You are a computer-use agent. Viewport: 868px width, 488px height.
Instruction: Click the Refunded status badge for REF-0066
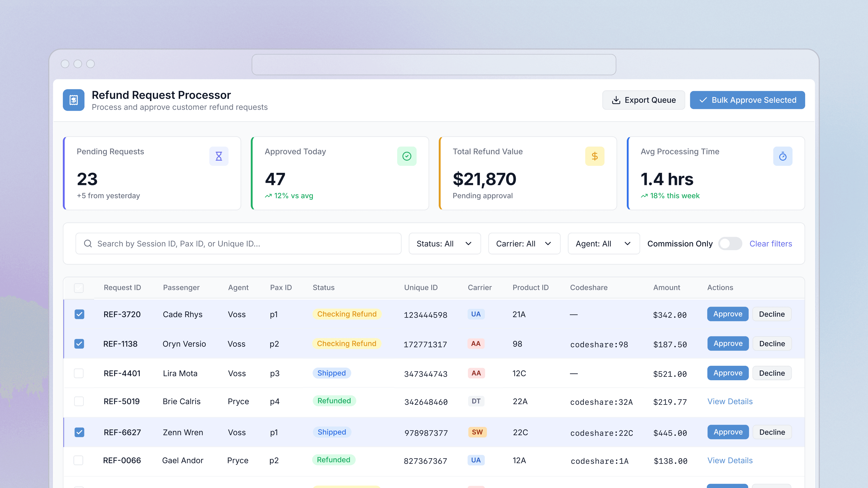point(334,460)
